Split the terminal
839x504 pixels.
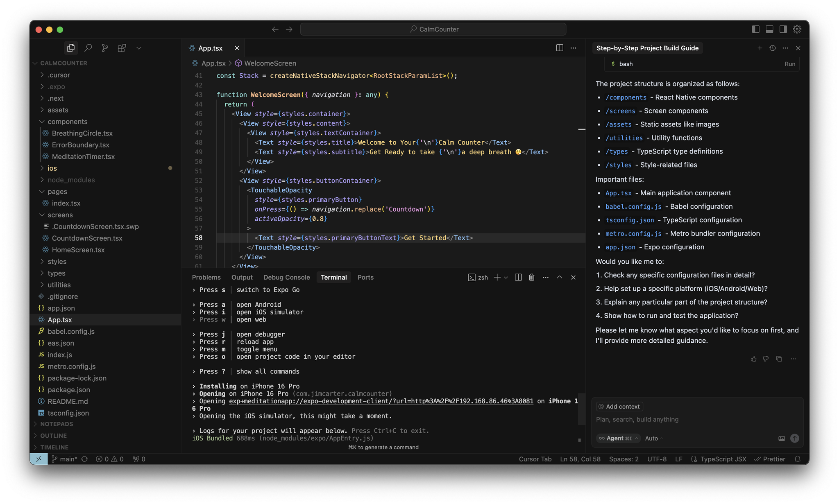[518, 277]
